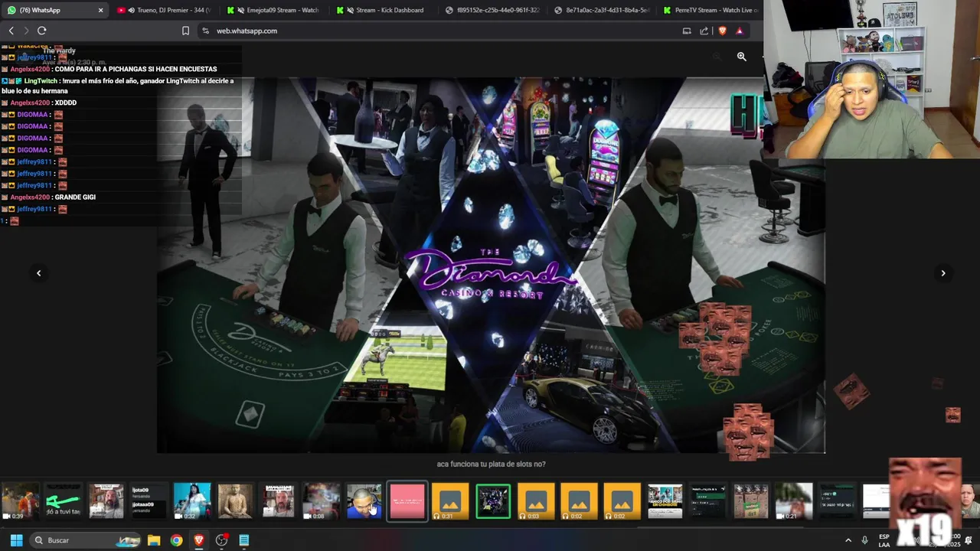Click LingTwitch username in chat overlay
The height and width of the screenshot is (551, 980).
click(41, 81)
